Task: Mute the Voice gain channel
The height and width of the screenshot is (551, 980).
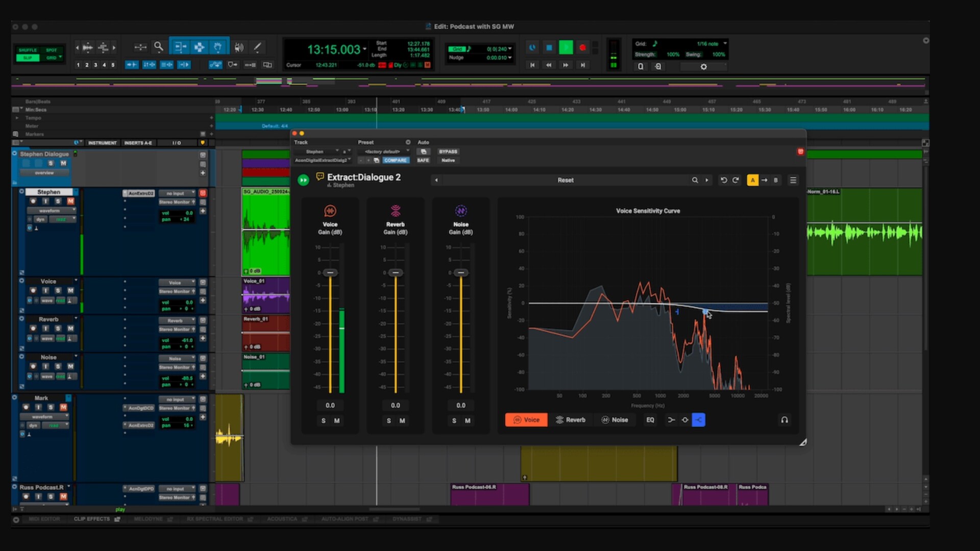Action: pos(337,421)
